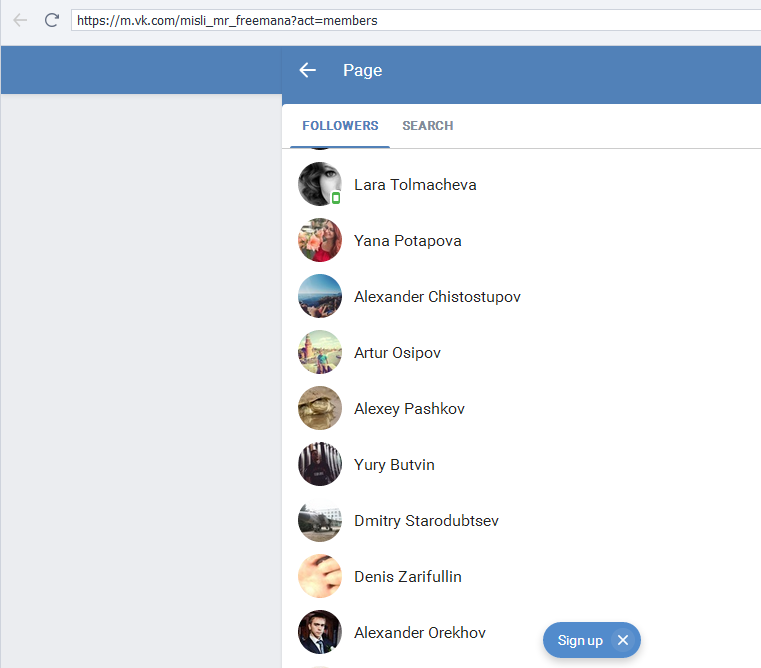
Task: Reload the page with the refresh icon
Action: click(x=51, y=20)
